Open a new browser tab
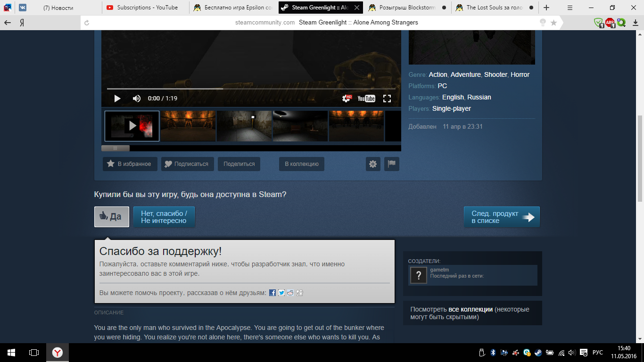644x362 pixels. (546, 8)
